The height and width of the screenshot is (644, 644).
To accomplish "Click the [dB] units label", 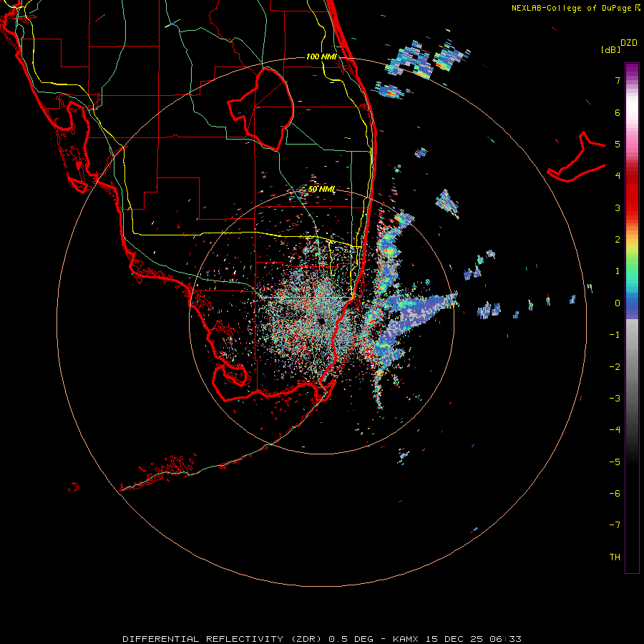I will coord(610,49).
